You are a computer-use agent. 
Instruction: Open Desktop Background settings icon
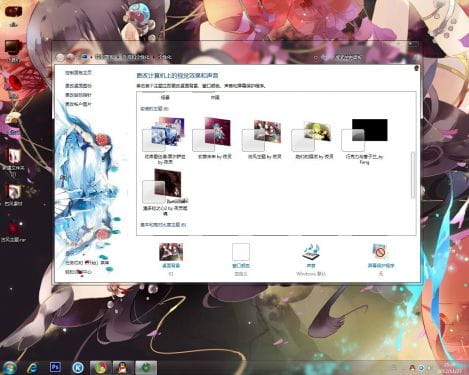(171, 252)
